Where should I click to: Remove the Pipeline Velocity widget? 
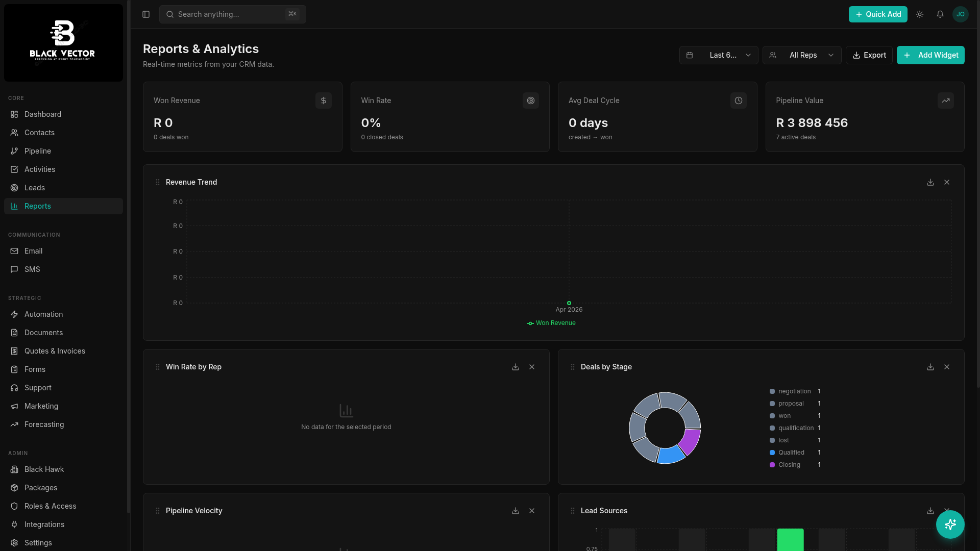click(532, 511)
